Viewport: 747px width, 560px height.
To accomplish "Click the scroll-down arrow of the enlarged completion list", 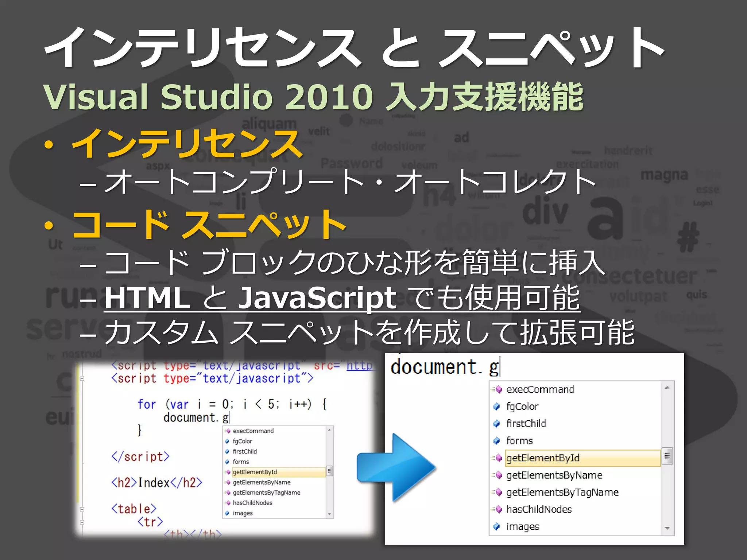I will [667, 528].
